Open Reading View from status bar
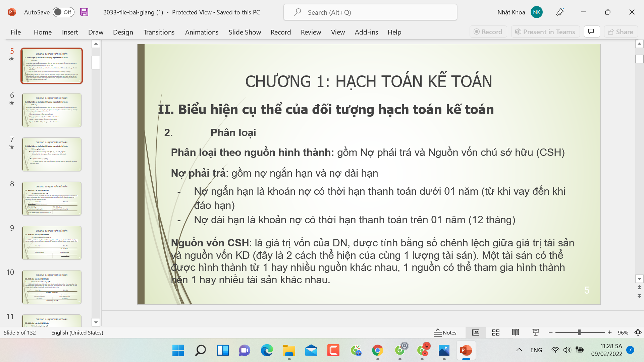The width and height of the screenshot is (644, 362). 516,333
